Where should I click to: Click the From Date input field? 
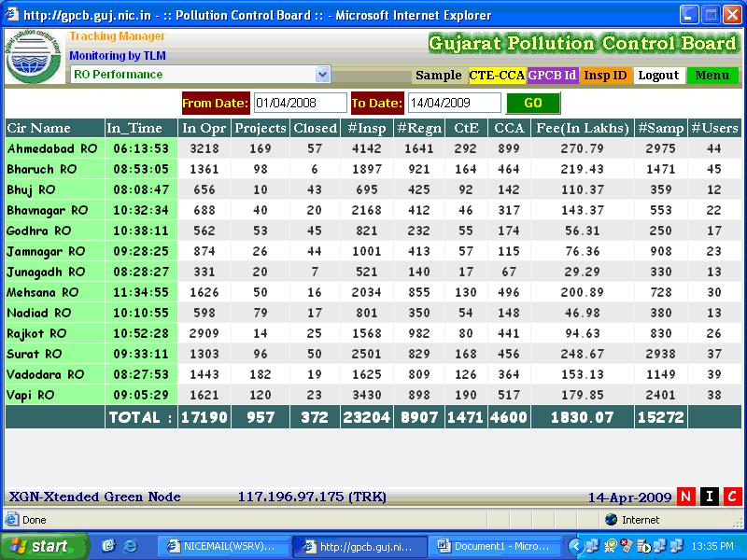pos(300,103)
